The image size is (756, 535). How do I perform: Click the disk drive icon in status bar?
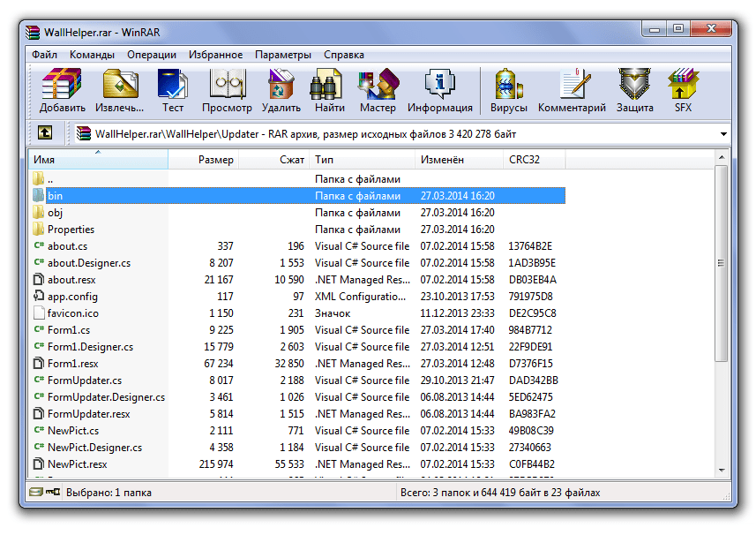35,492
